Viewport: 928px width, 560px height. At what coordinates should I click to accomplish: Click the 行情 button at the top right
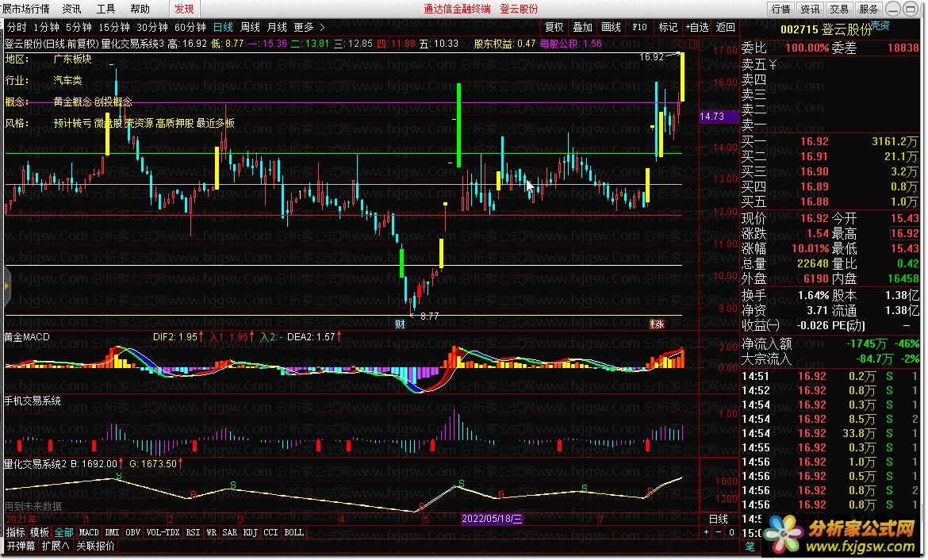click(x=781, y=9)
